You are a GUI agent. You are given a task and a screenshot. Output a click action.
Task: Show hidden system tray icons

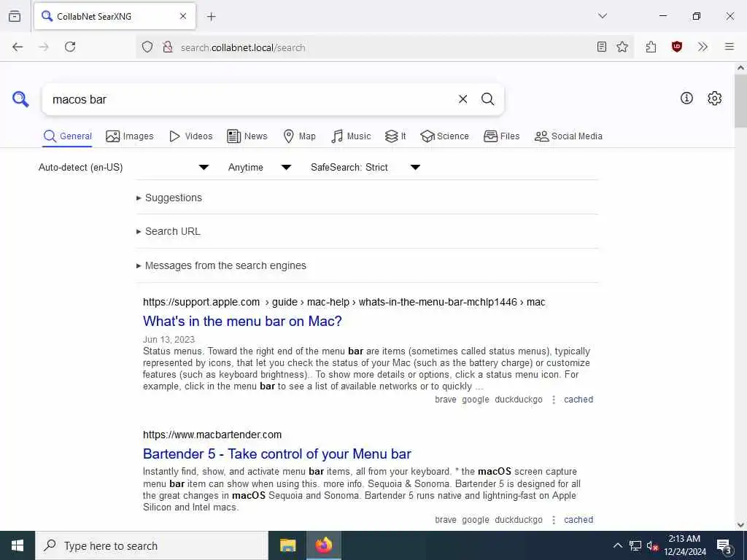617,545
